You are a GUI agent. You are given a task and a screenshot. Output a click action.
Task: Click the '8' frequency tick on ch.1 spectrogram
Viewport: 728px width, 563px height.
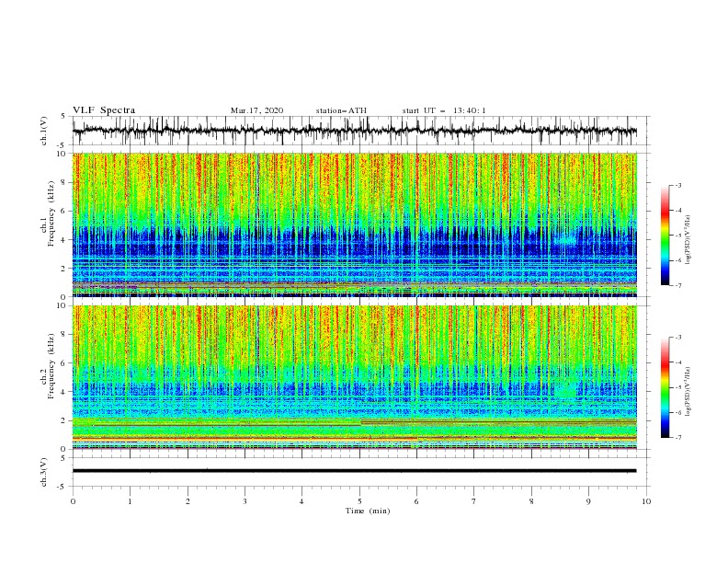[64, 182]
